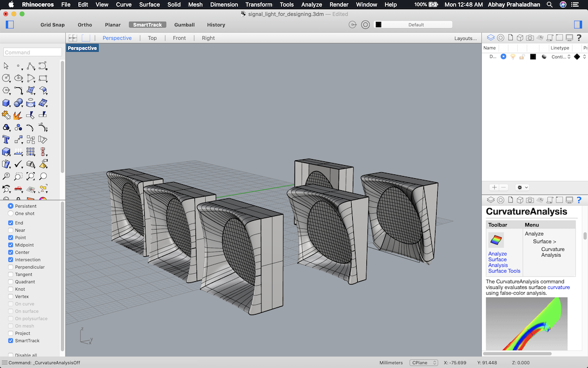This screenshot has width=588, height=368.
Task: Choose the solid Box tool
Action: (x=7, y=102)
